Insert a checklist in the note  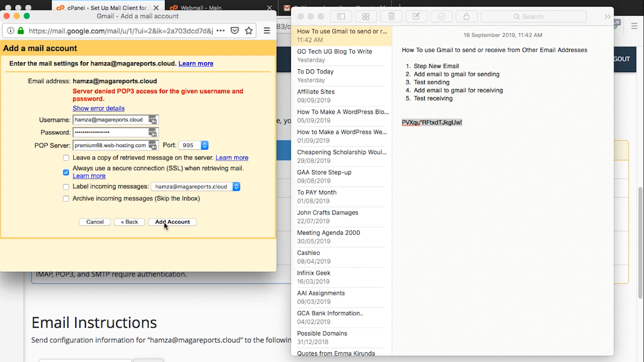tap(441, 16)
